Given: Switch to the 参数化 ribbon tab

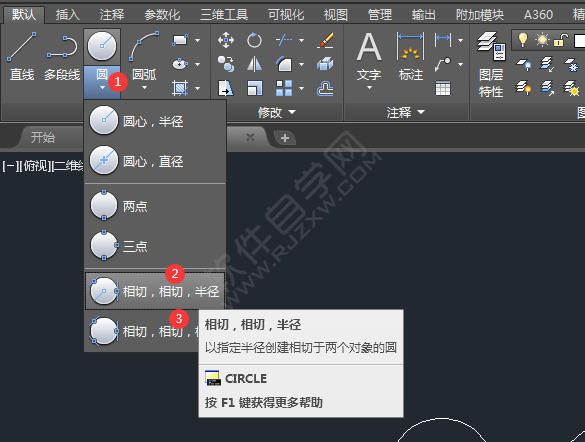Looking at the screenshot, I should pyautogui.click(x=162, y=15).
